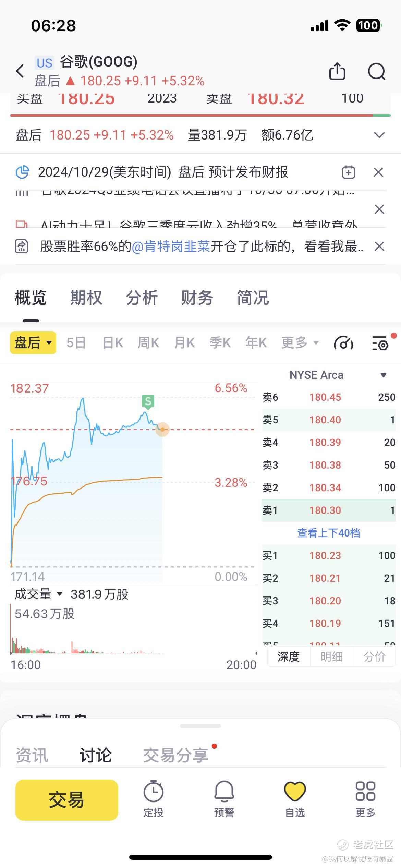Viewport: 401px width, 868px height.
Task: Select 深度 order book view
Action: point(289,656)
